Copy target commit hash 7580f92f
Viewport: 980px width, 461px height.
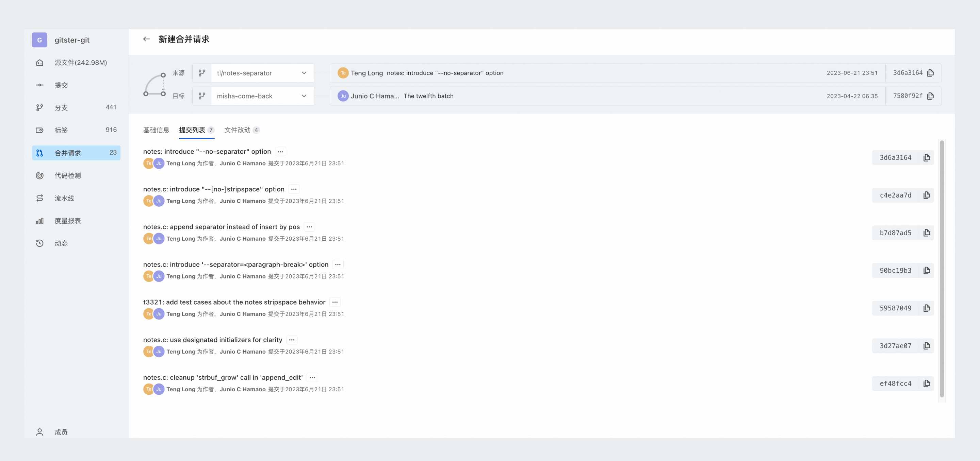(931, 96)
